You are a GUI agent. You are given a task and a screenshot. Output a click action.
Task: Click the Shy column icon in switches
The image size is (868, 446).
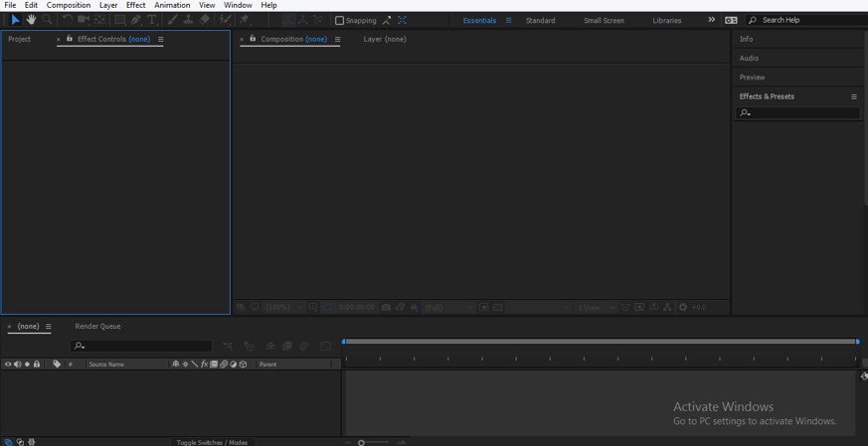click(176, 365)
